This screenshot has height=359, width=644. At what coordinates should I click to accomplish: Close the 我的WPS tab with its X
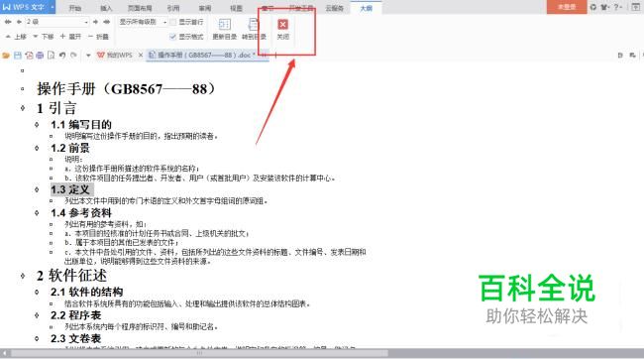[x=141, y=56]
